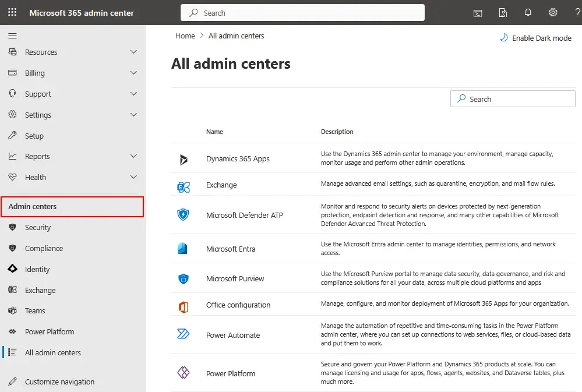This screenshot has height=392, width=582.
Task: Open notifications bell icon
Action: click(528, 13)
